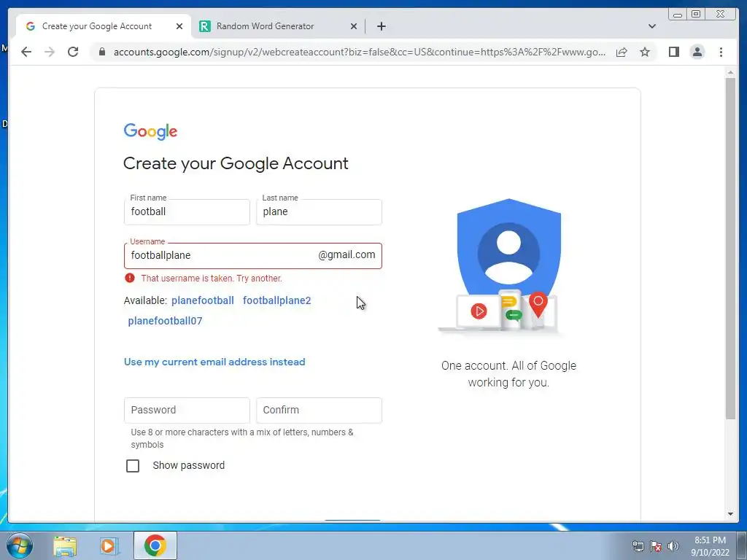Close the Create your Google Account tab
747x560 pixels.
[x=179, y=26]
